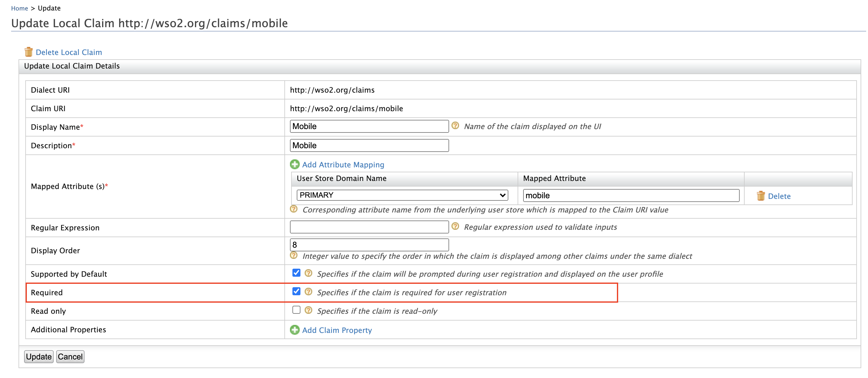This screenshot has height=378, width=868.
Task: Click the Update button
Action: (39, 357)
